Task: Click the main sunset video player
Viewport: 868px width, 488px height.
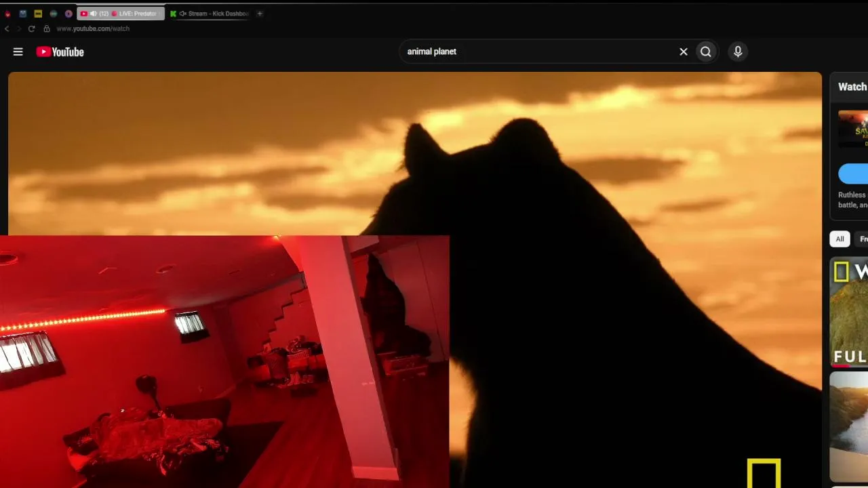Action: 415,280
